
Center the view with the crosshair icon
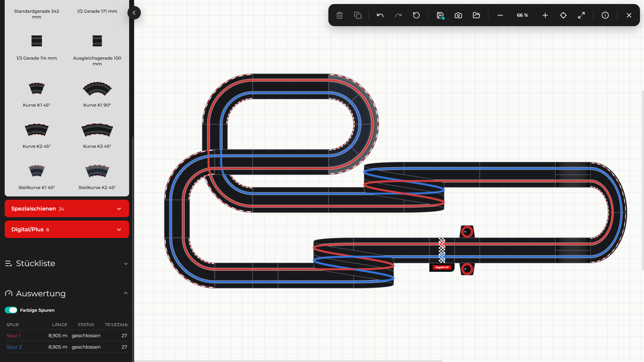[563, 15]
